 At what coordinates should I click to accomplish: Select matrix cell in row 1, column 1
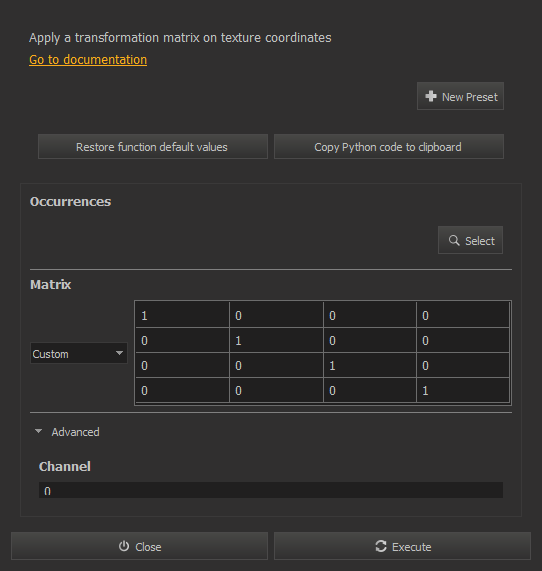pyautogui.click(x=182, y=315)
